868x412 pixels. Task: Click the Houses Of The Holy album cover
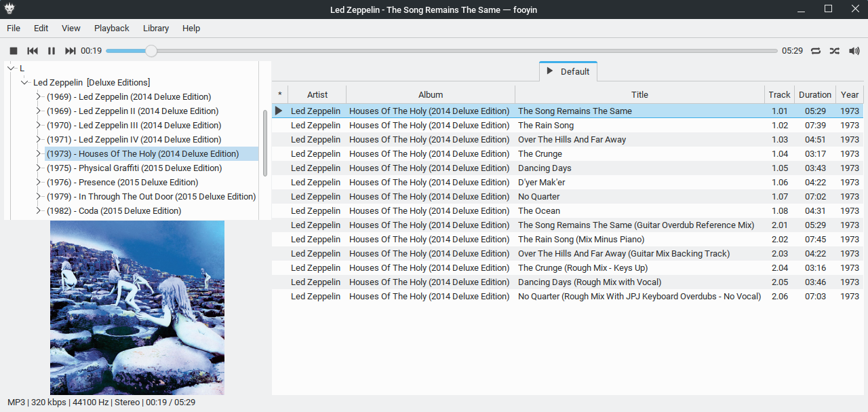[x=137, y=307]
